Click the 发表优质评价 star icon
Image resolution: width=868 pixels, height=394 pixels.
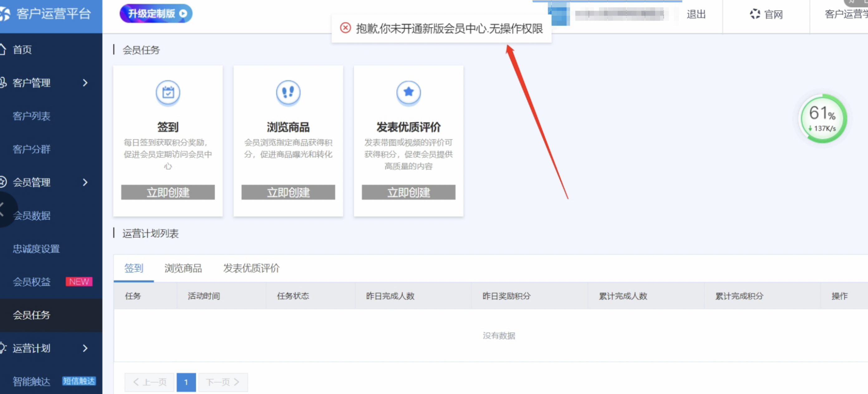point(408,92)
